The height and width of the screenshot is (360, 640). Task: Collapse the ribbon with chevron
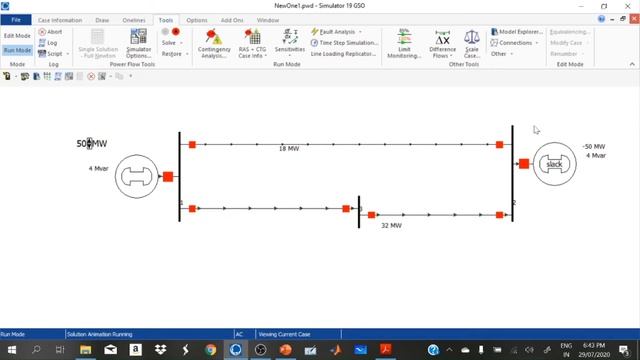[x=632, y=64]
